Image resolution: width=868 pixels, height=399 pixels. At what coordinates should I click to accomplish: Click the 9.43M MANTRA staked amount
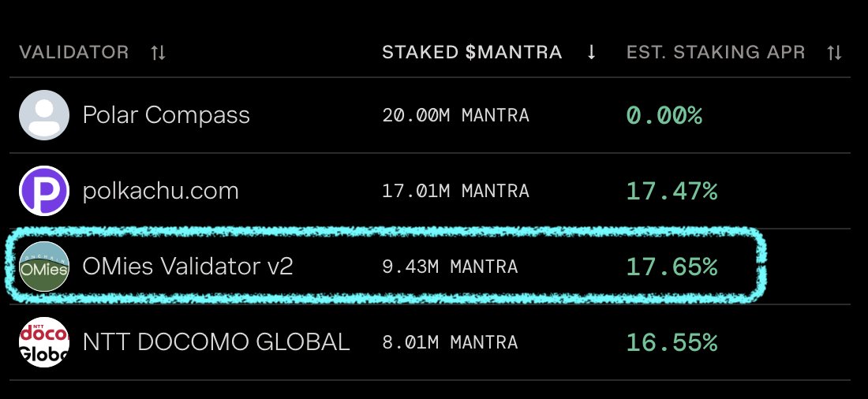click(x=450, y=267)
